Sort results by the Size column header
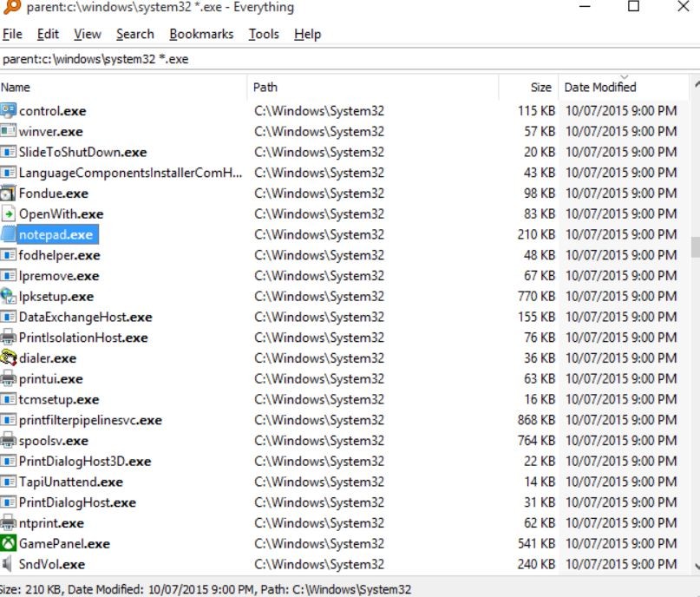Viewport: 700px width, 597px height. pyautogui.click(x=528, y=87)
